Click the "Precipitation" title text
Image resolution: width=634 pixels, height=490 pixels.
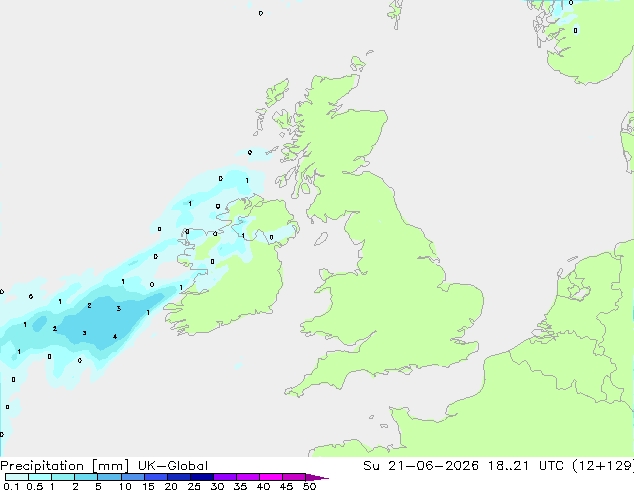42,466
